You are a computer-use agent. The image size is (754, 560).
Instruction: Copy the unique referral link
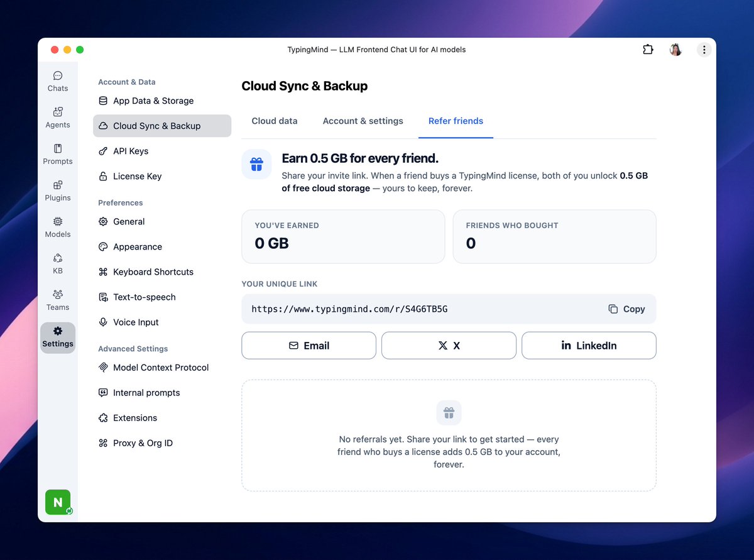click(626, 309)
